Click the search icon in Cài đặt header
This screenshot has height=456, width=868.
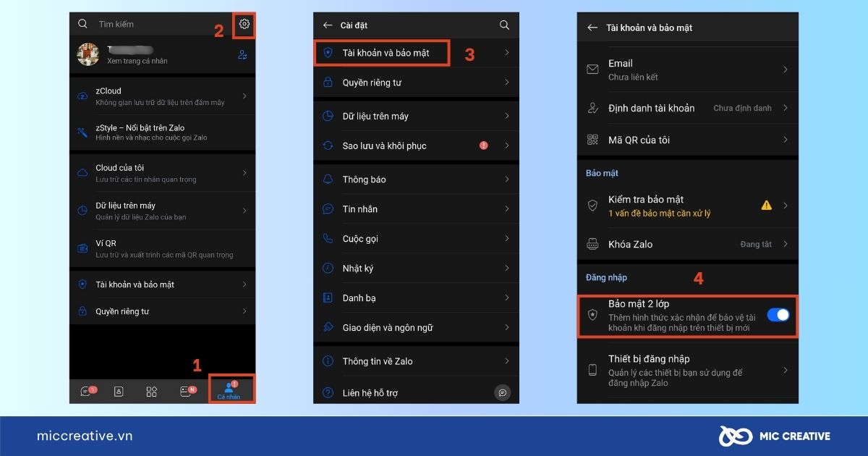(504, 25)
